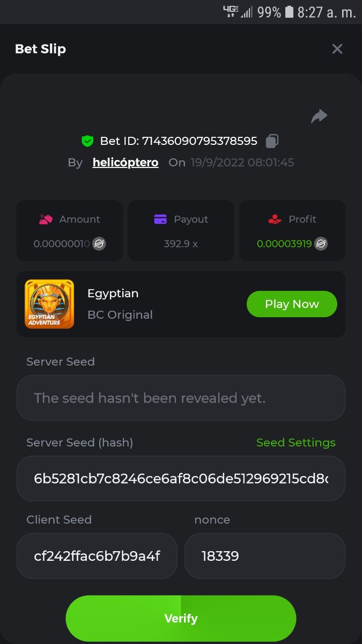Open Seed Settings

click(x=295, y=443)
